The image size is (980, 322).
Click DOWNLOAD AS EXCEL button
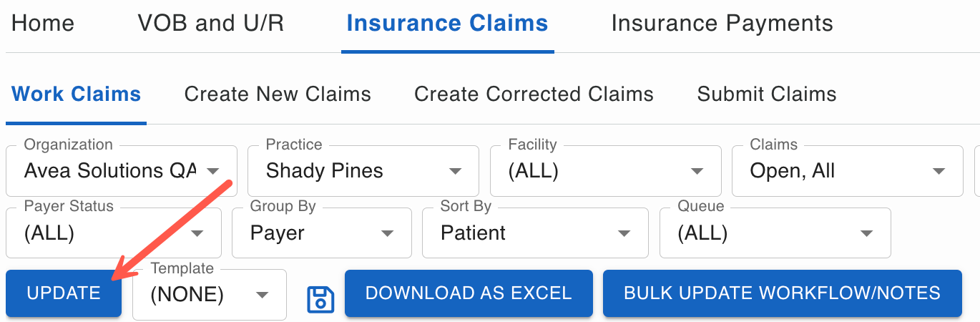click(469, 293)
